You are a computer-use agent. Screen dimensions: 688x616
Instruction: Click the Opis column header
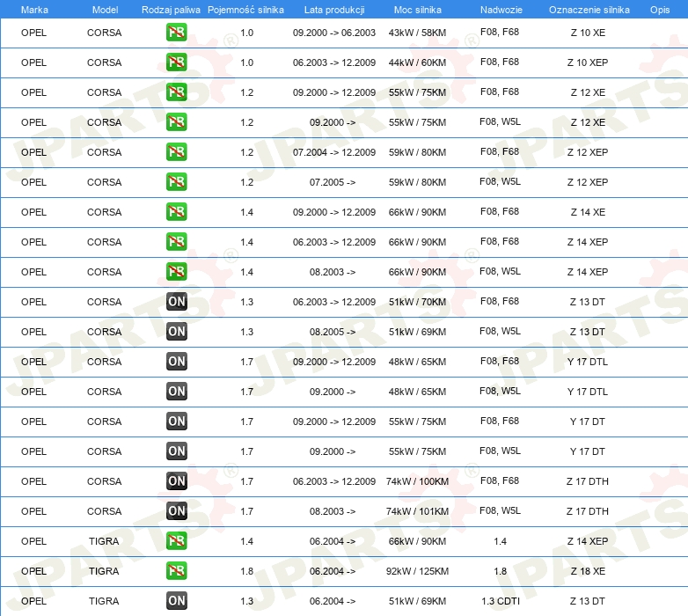[660, 10]
